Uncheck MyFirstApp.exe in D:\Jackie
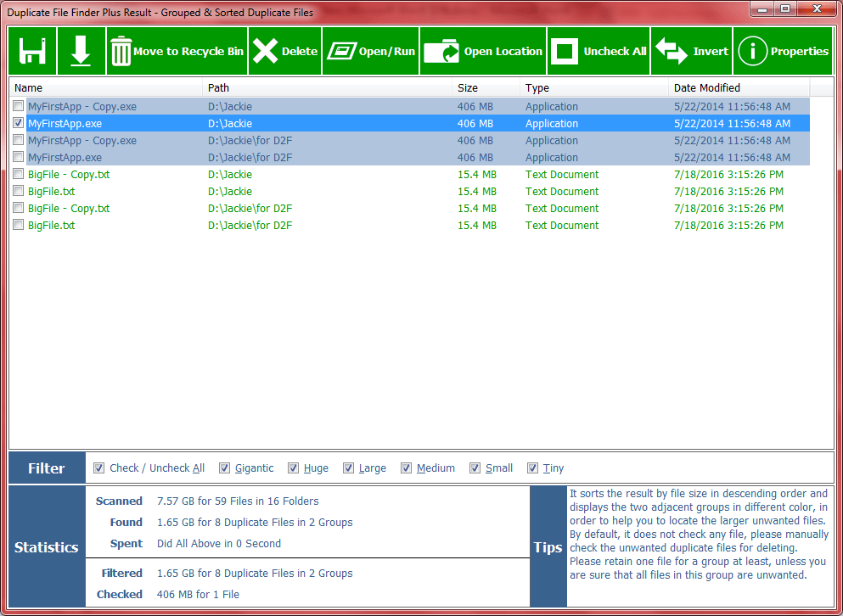The image size is (843, 616). [19, 123]
